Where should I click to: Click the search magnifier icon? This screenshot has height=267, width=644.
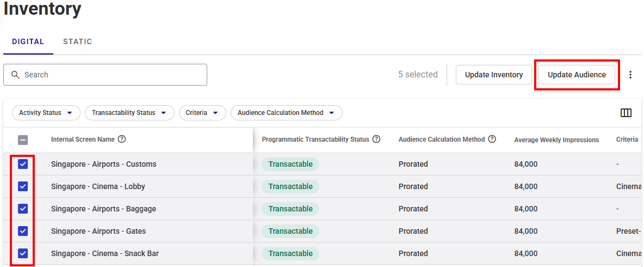coord(15,75)
